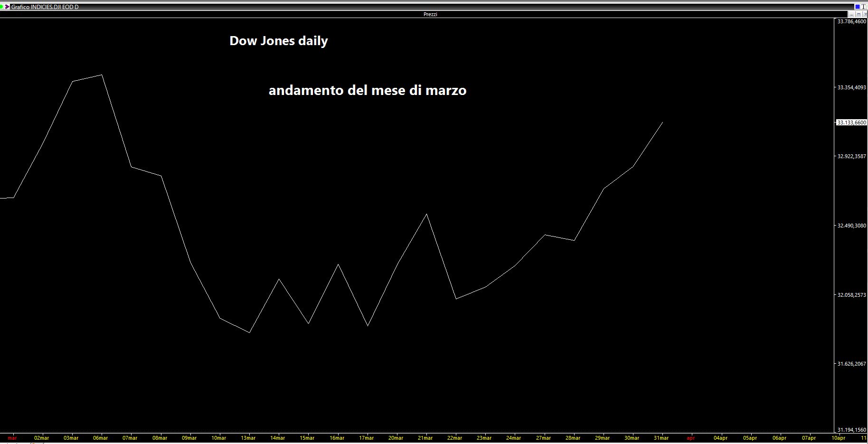Image resolution: width=868 pixels, height=444 pixels.
Task: Click the 05apr date on time axis
Action: pyautogui.click(x=750, y=438)
